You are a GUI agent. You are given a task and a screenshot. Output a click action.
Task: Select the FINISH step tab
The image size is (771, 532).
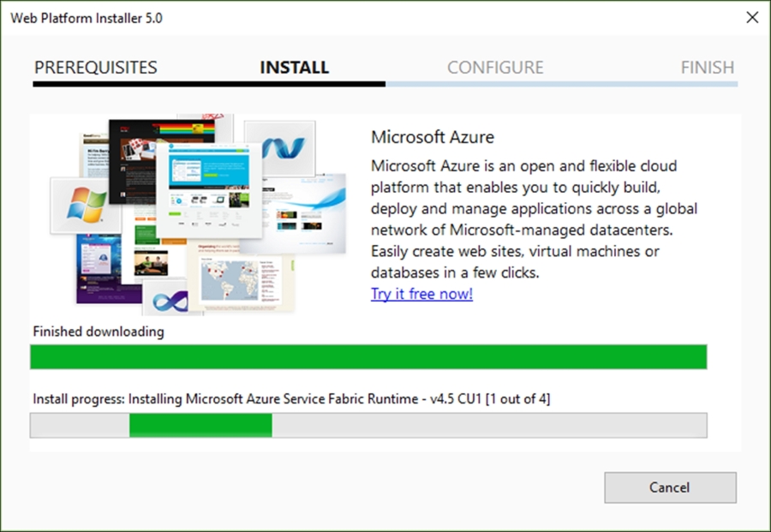pyautogui.click(x=708, y=68)
